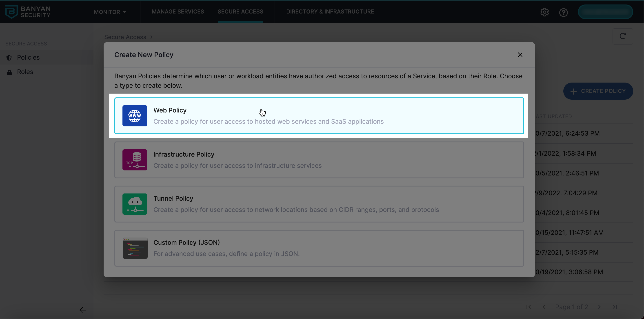Select Roles in the sidebar
The height and width of the screenshot is (319, 644).
[25, 72]
